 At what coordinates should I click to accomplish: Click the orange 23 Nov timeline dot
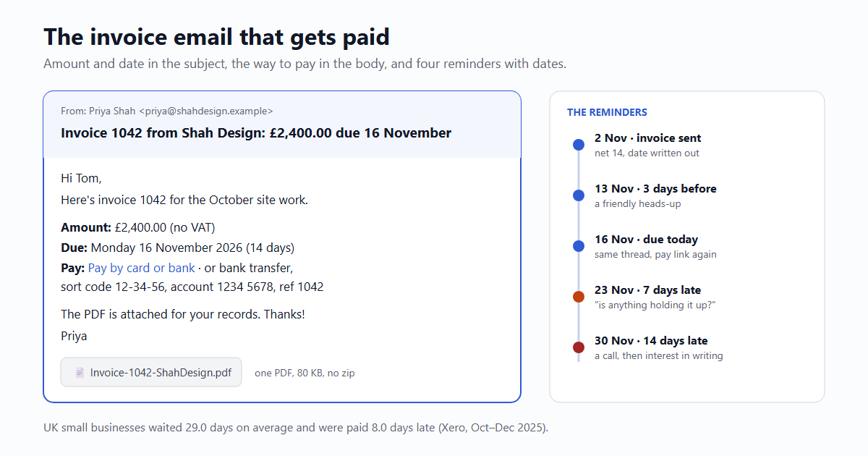coord(579,297)
